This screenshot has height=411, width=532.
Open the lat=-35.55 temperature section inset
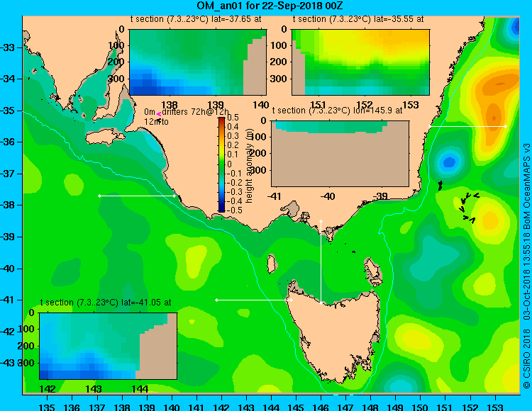(360, 62)
